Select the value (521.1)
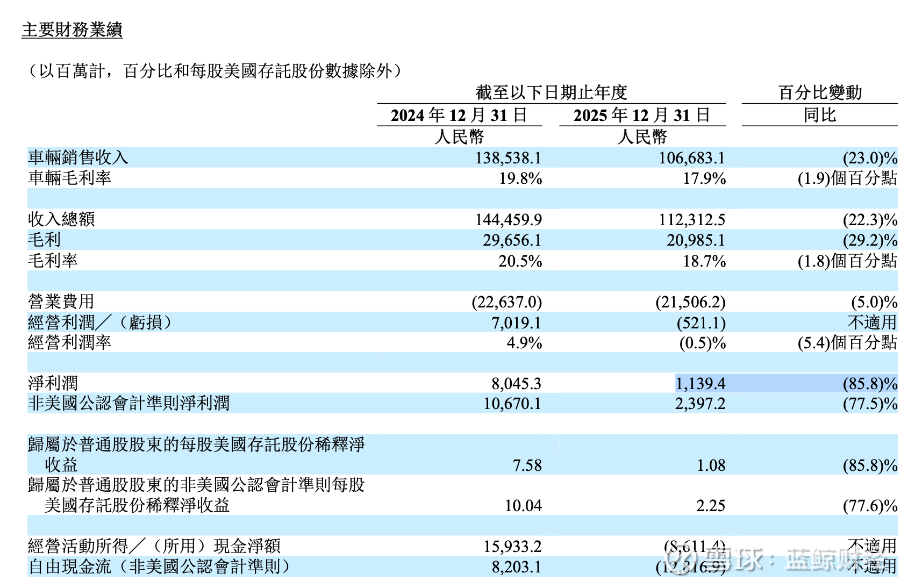Image resolution: width=915 pixels, height=588 pixels. [x=701, y=323]
